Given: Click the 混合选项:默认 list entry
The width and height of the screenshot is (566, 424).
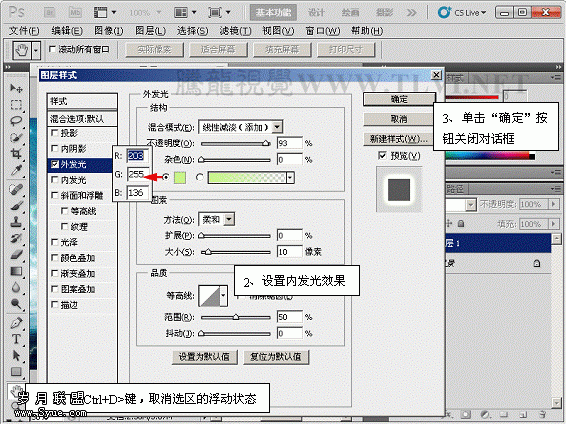Looking at the screenshot, I should tap(82, 119).
